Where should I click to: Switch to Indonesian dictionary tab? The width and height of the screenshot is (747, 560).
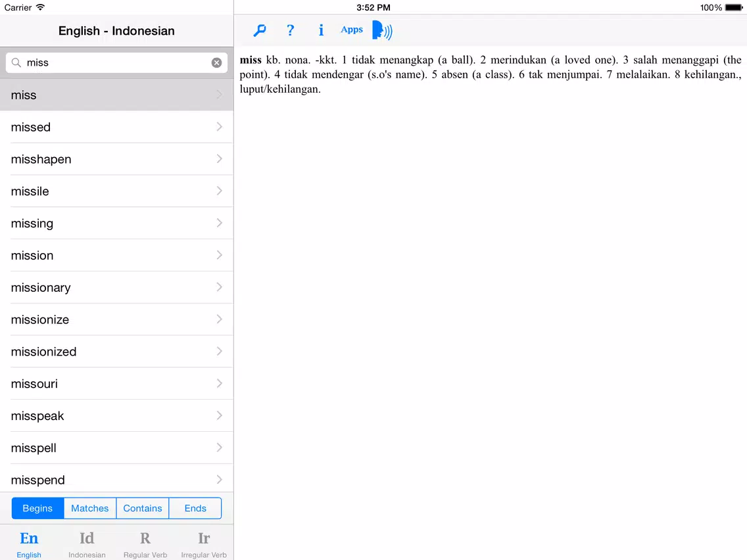87,544
